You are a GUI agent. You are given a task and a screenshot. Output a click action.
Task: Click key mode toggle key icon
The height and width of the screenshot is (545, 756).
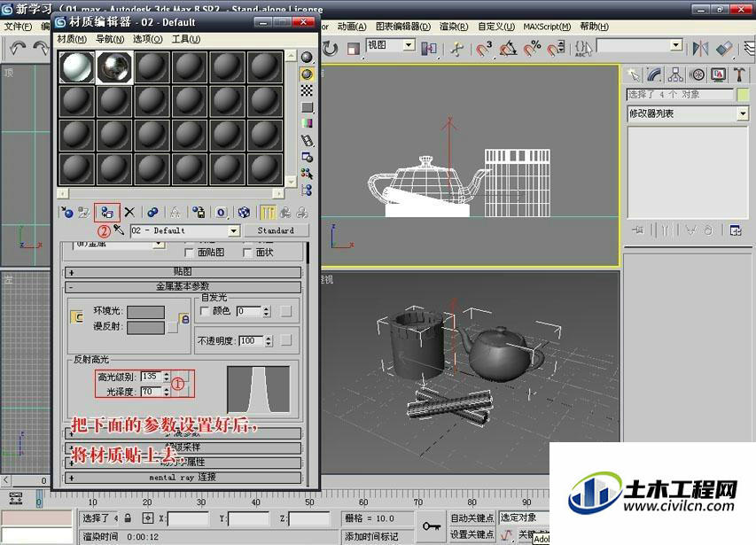click(432, 526)
